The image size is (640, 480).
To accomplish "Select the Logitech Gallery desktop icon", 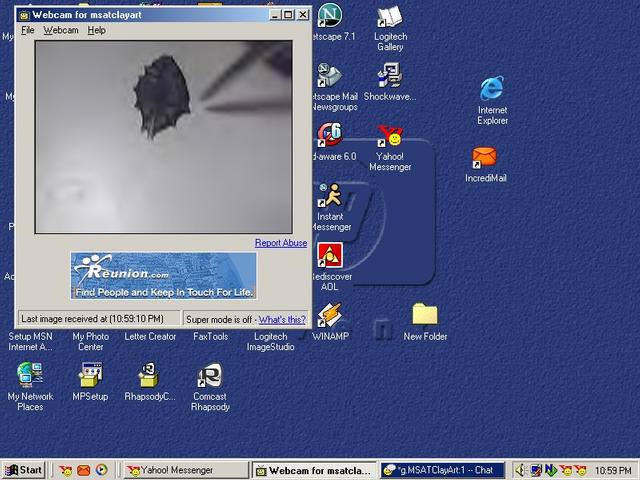I will point(390,17).
